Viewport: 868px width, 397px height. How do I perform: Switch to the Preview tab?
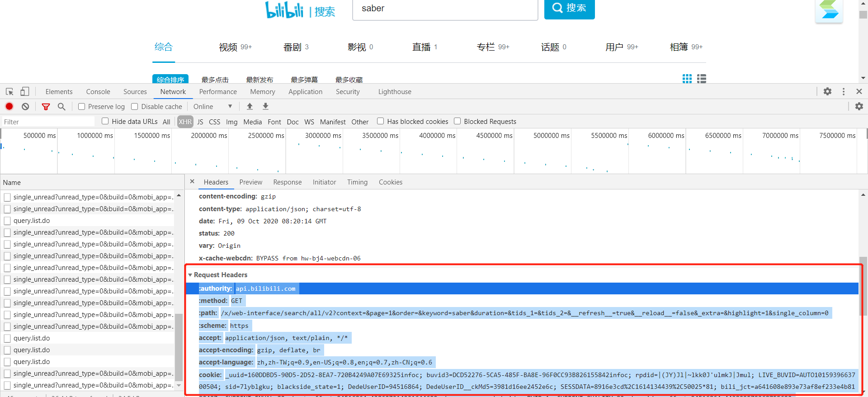(x=251, y=182)
